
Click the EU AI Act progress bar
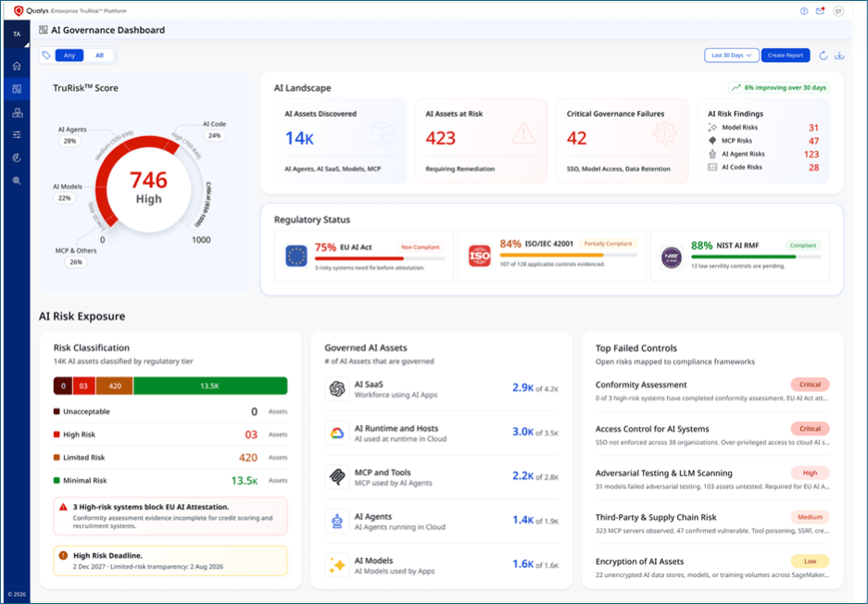380,258
